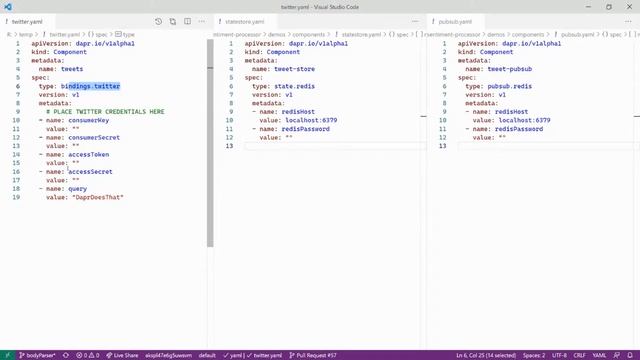Change the YAML language mode

[x=599, y=355]
